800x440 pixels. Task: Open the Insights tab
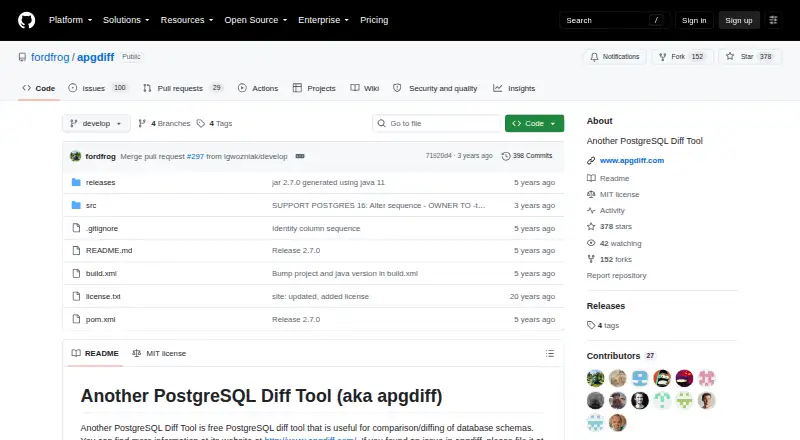(514, 88)
